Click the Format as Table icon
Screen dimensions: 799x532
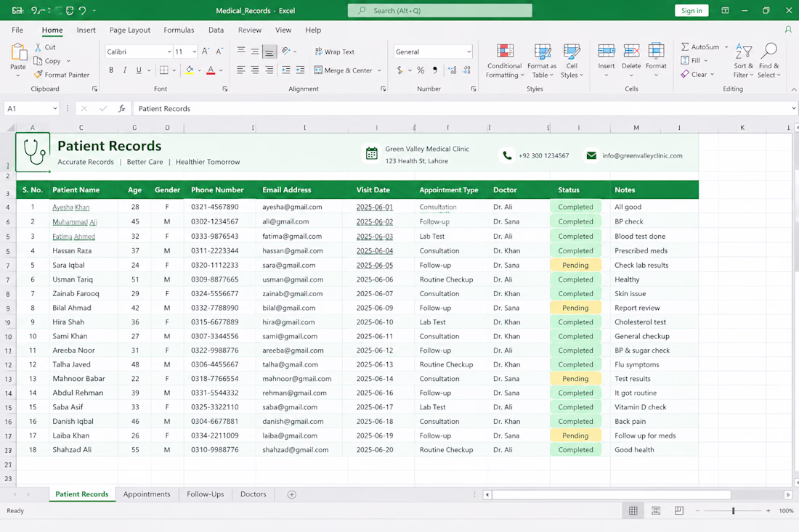542,52
